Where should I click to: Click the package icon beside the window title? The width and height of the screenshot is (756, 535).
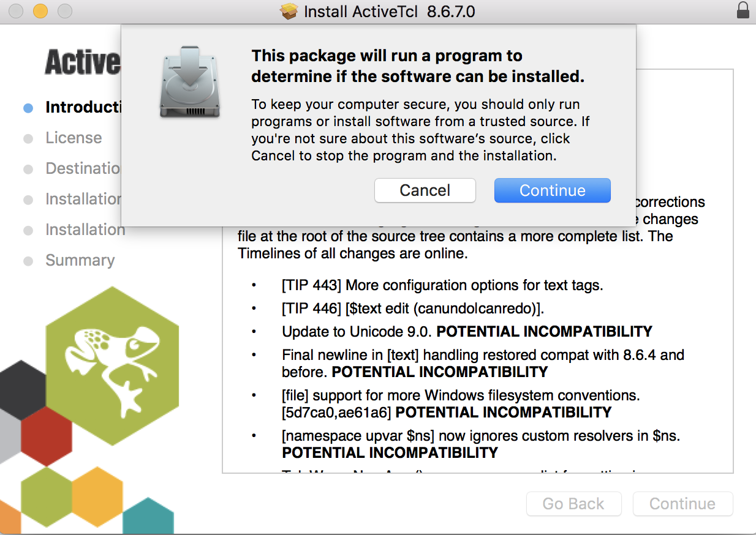(289, 12)
